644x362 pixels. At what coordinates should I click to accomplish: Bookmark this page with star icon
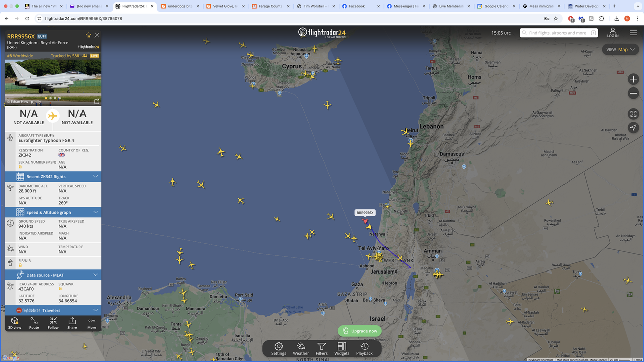click(556, 18)
